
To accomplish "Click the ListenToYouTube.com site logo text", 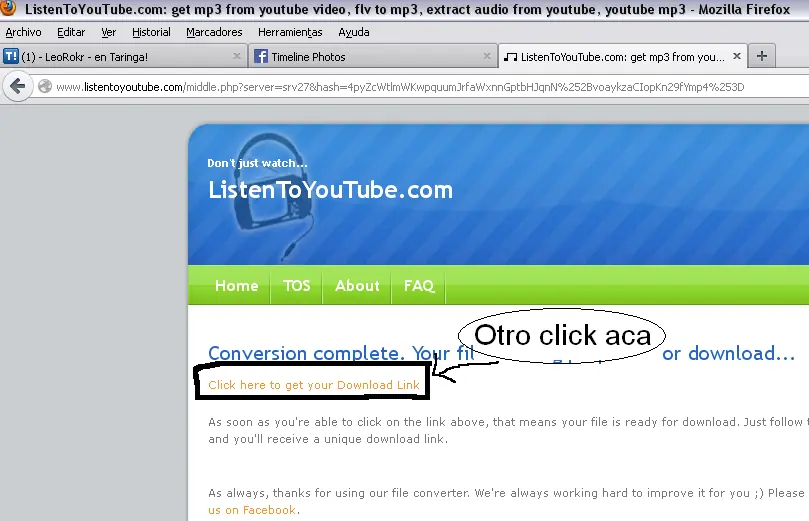I will (x=330, y=190).
